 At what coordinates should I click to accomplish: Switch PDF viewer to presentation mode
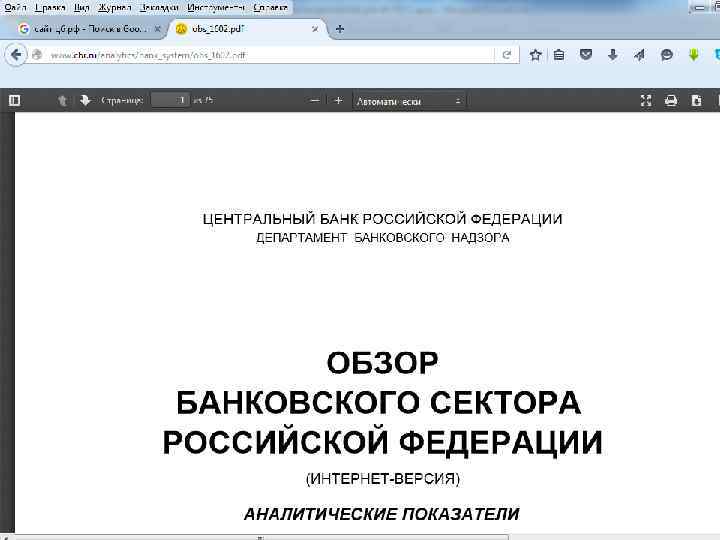pos(646,100)
